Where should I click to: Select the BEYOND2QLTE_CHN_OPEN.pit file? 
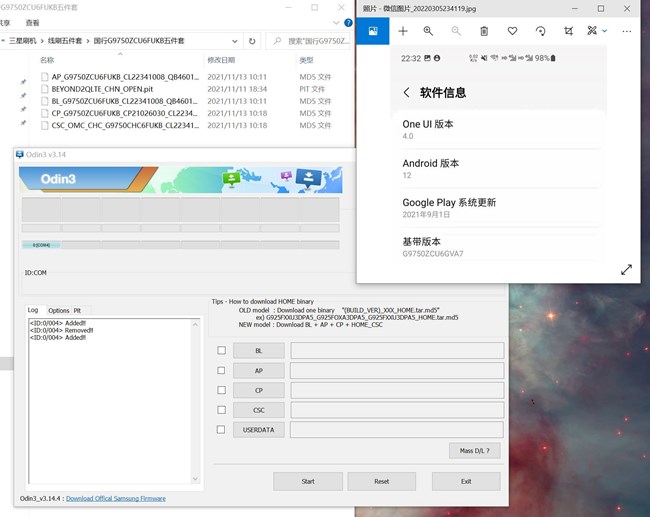102,89
